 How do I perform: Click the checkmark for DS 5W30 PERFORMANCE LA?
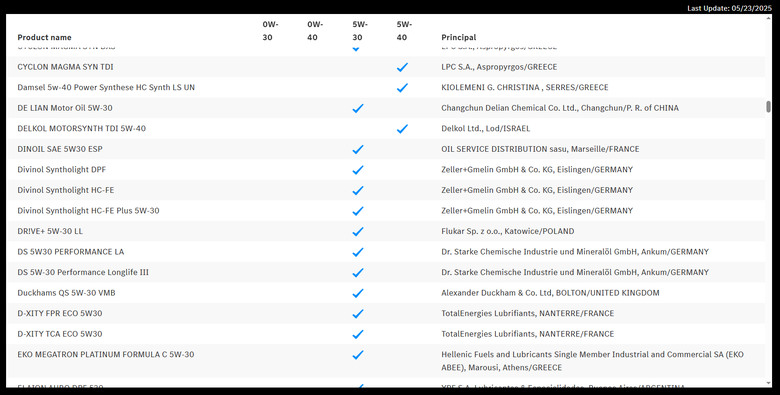point(358,252)
